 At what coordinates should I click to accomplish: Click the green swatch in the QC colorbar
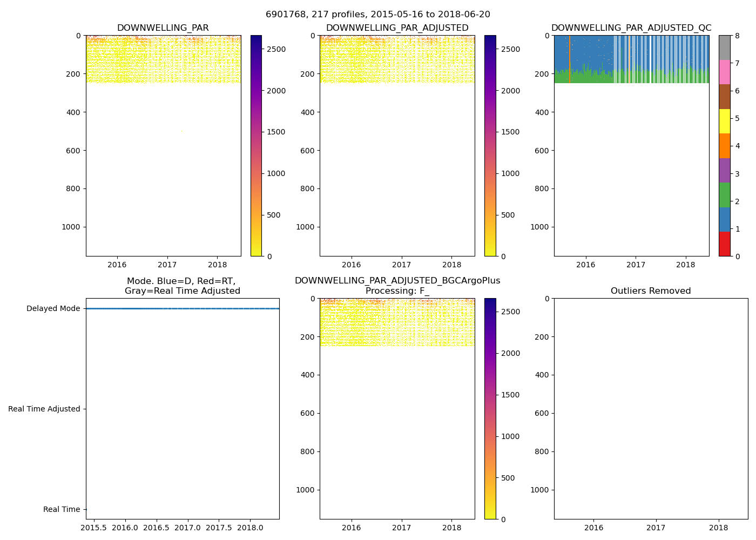pyautogui.click(x=724, y=195)
